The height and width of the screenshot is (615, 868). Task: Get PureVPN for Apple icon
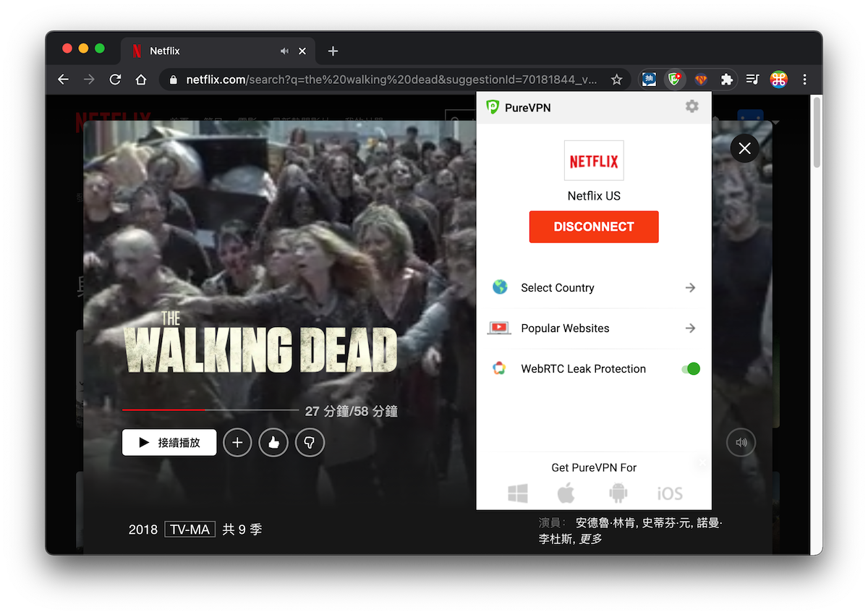pyautogui.click(x=566, y=493)
